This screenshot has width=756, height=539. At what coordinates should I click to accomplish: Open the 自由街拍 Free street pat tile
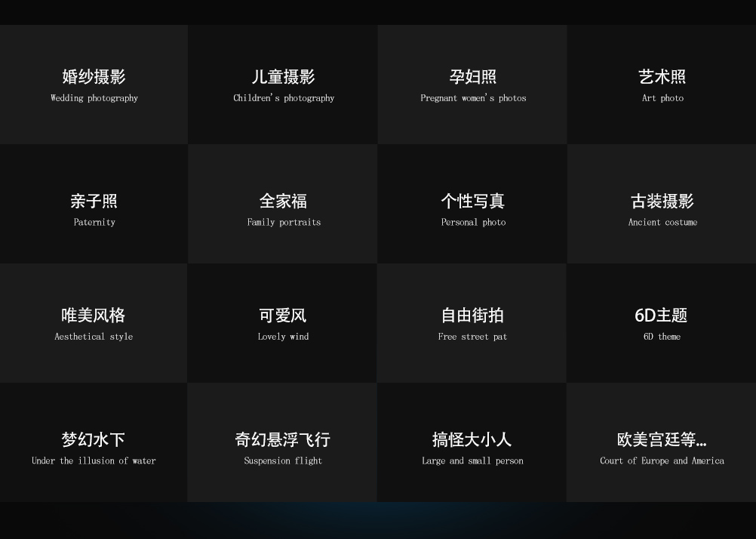pos(472,323)
